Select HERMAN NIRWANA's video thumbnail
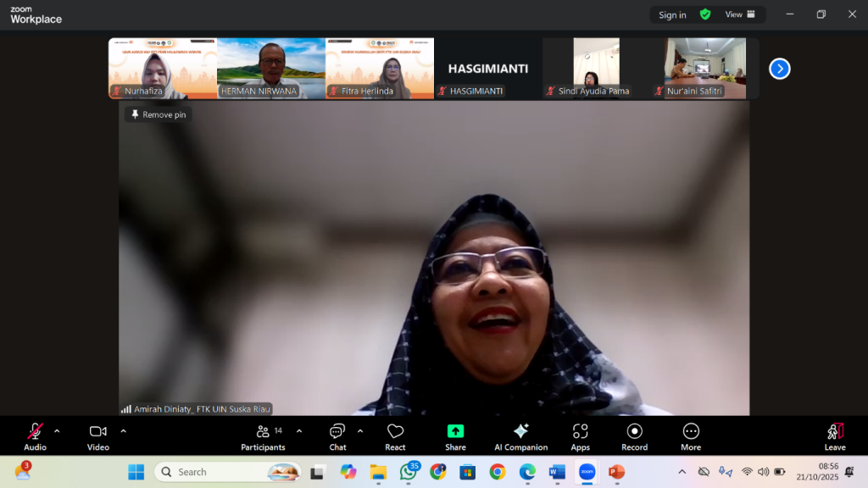The height and width of the screenshot is (488, 868). (x=270, y=68)
